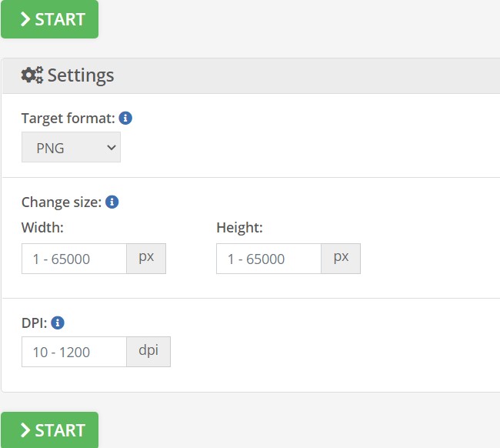Viewport: 500px width, 448px height.
Task: Click into the DPI input field
Action: [x=74, y=352]
